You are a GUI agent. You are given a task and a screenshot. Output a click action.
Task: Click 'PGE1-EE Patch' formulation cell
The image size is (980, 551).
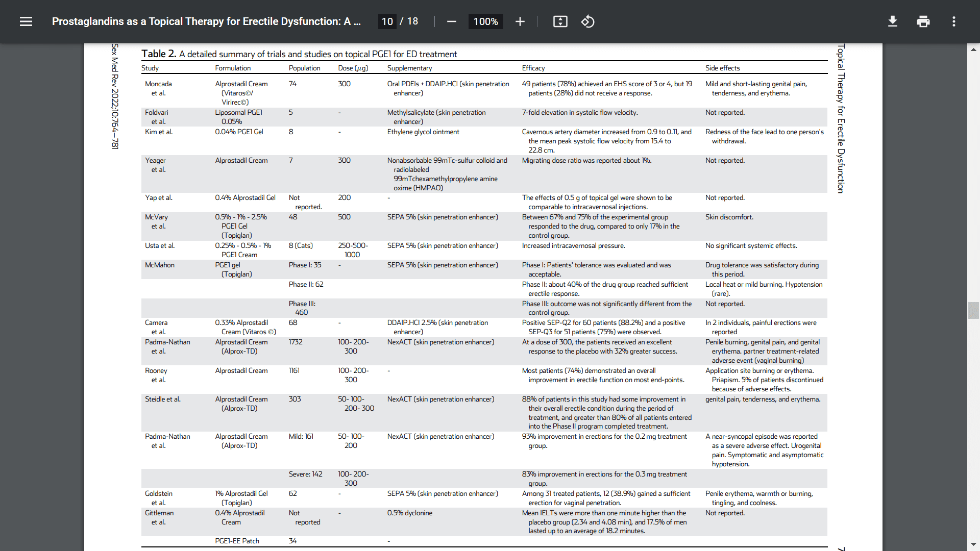pyautogui.click(x=237, y=541)
